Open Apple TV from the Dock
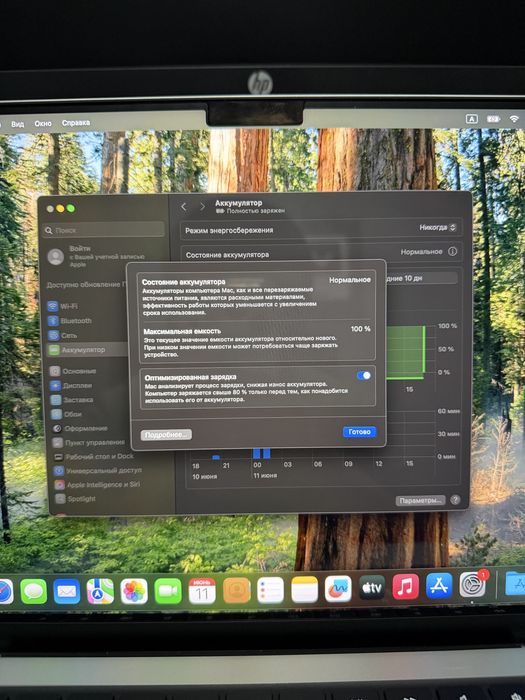Image resolution: width=525 pixels, height=700 pixels. pyautogui.click(x=372, y=588)
